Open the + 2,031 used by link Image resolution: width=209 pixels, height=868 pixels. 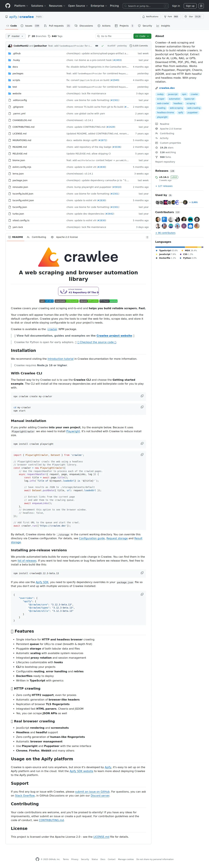[x=194, y=202]
